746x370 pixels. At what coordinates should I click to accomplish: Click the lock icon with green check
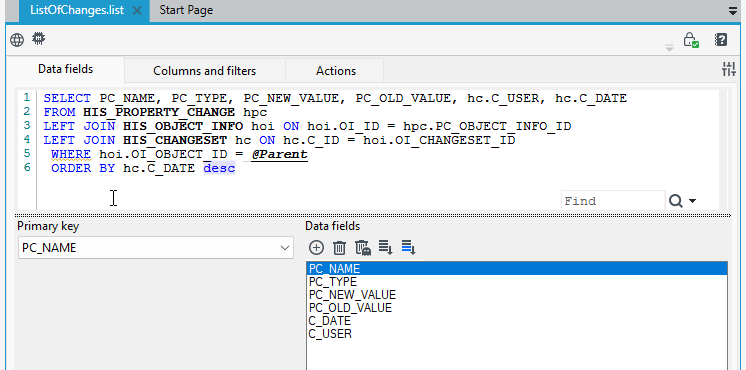tap(690, 40)
